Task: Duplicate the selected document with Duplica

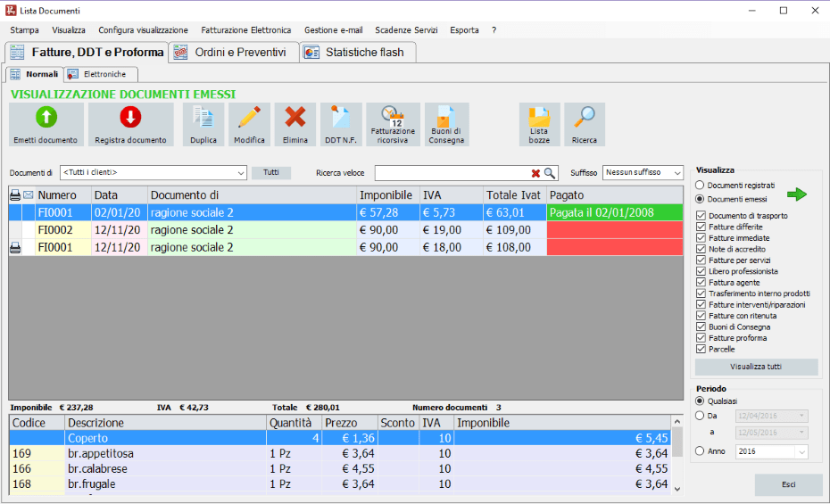Action: [203, 124]
